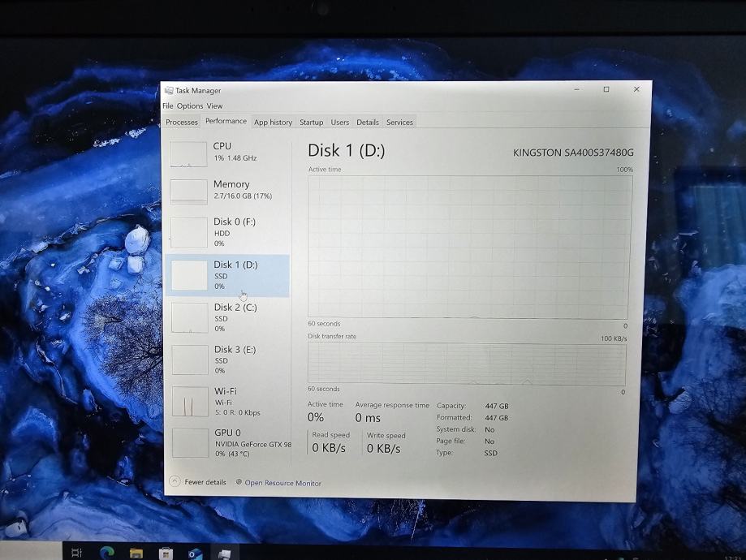Click the Read speed 0 KB/s value

[329, 448]
